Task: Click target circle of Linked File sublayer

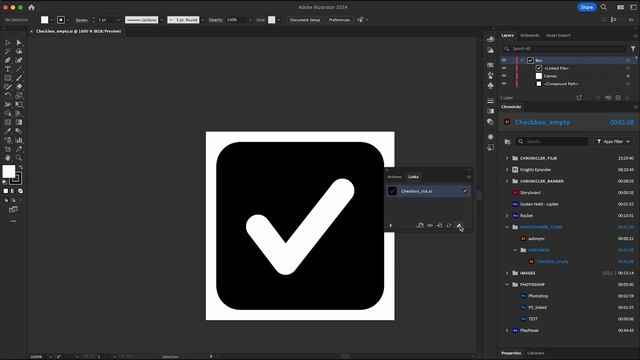Action: point(628,68)
